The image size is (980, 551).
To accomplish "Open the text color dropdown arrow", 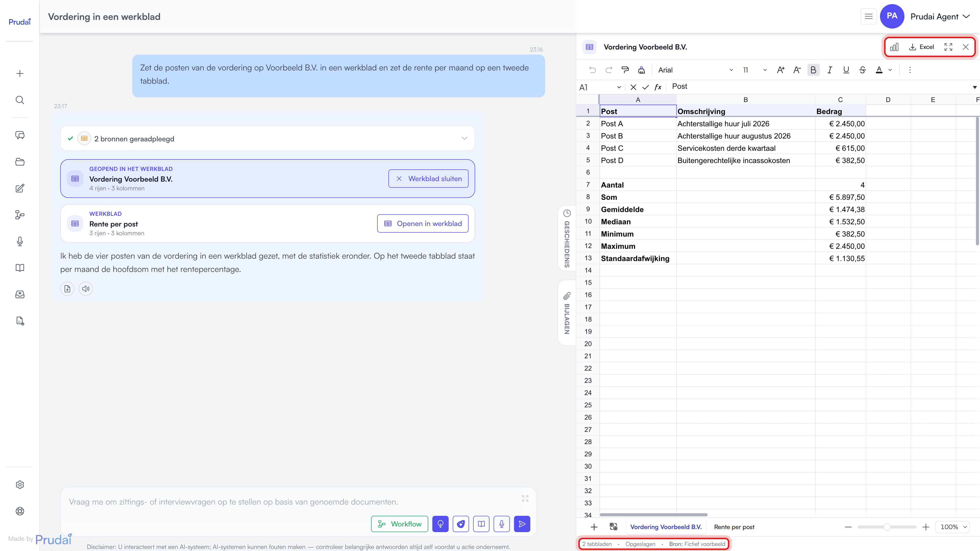I will 890,70.
